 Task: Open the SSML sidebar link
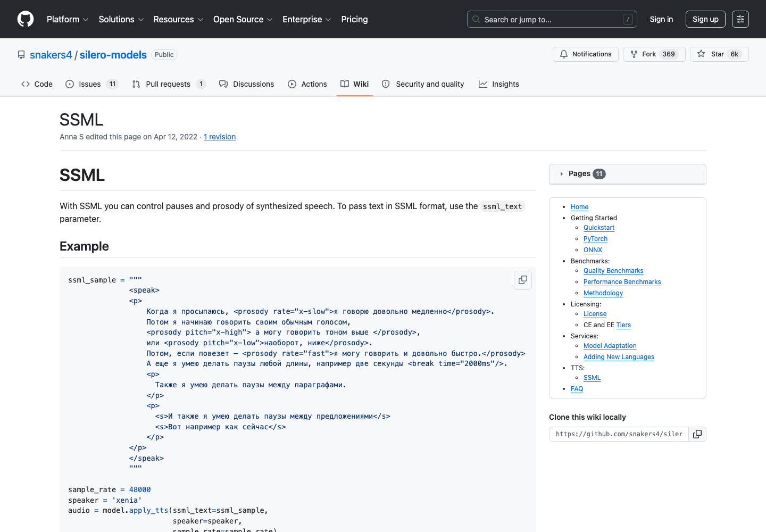[x=592, y=378]
